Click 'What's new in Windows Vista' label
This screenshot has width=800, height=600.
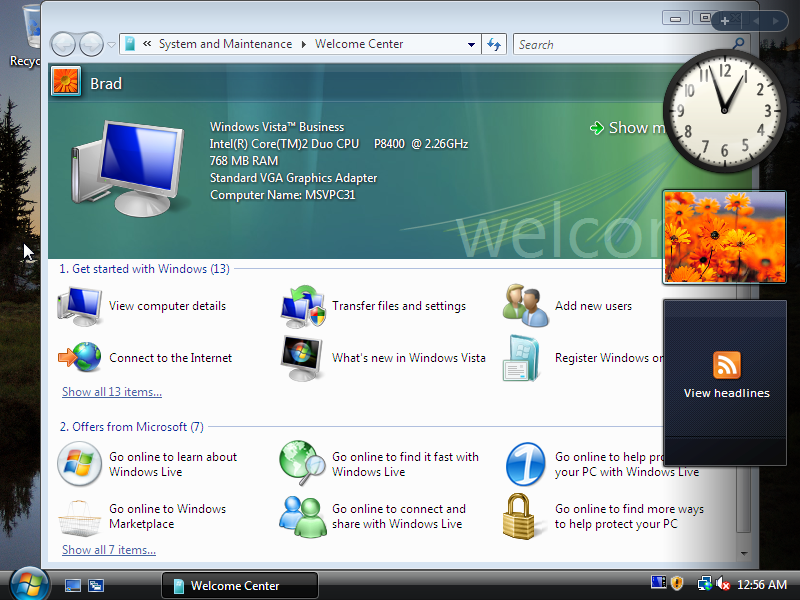[x=409, y=358]
